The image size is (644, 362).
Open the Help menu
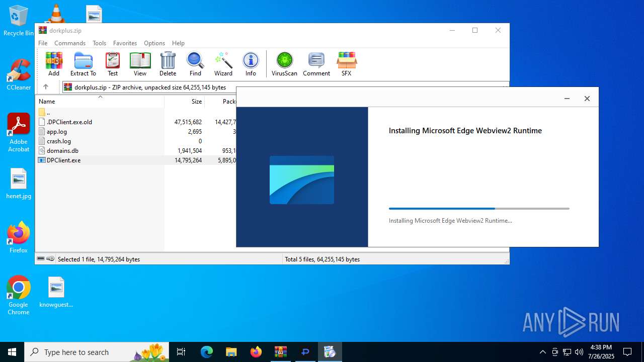click(178, 43)
